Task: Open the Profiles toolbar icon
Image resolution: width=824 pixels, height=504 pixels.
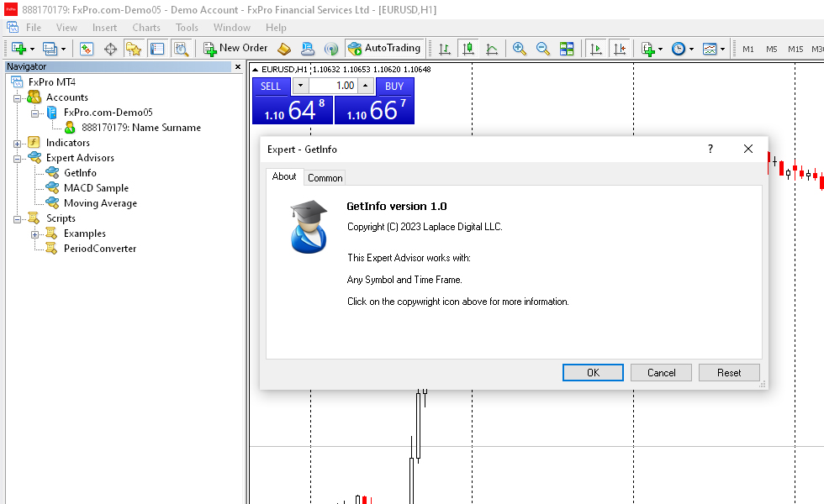Action: [x=50, y=49]
